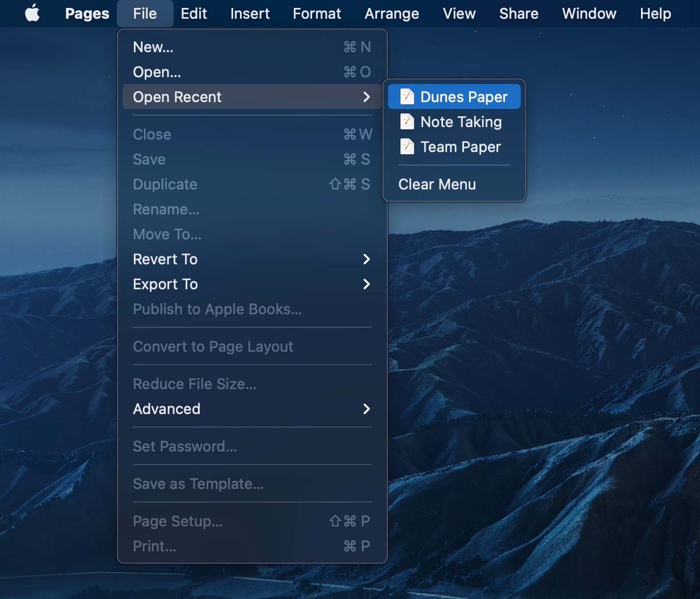Click the Pages application menu
Viewport: 700px width, 599px height.
pos(87,14)
